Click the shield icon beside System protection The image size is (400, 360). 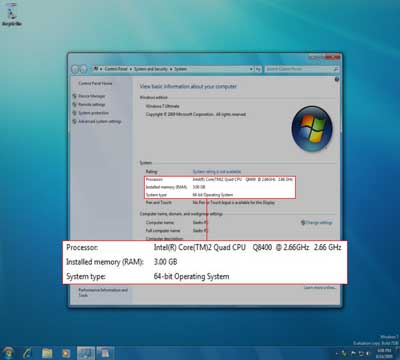[75, 113]
